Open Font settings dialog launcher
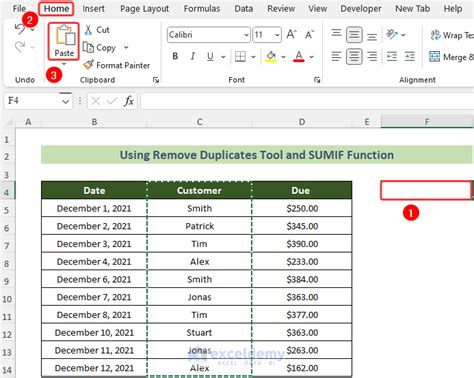Viewport: 474px width, 378px height. coord(317,80)
